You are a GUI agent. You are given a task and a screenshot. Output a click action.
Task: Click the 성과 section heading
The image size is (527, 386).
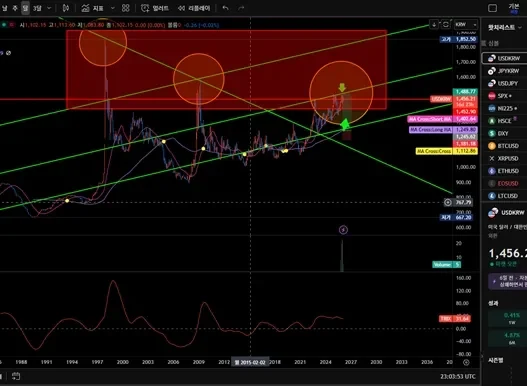(493, 303)
